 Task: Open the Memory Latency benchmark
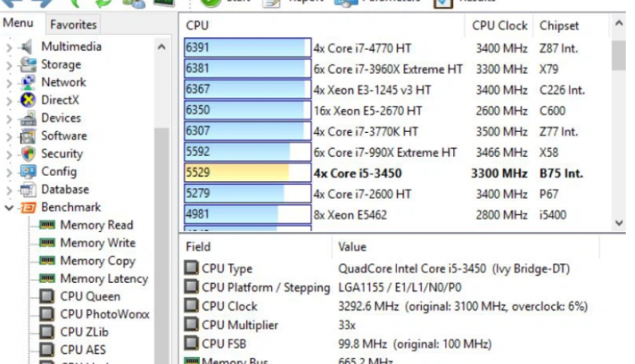[x=103, y=279]
